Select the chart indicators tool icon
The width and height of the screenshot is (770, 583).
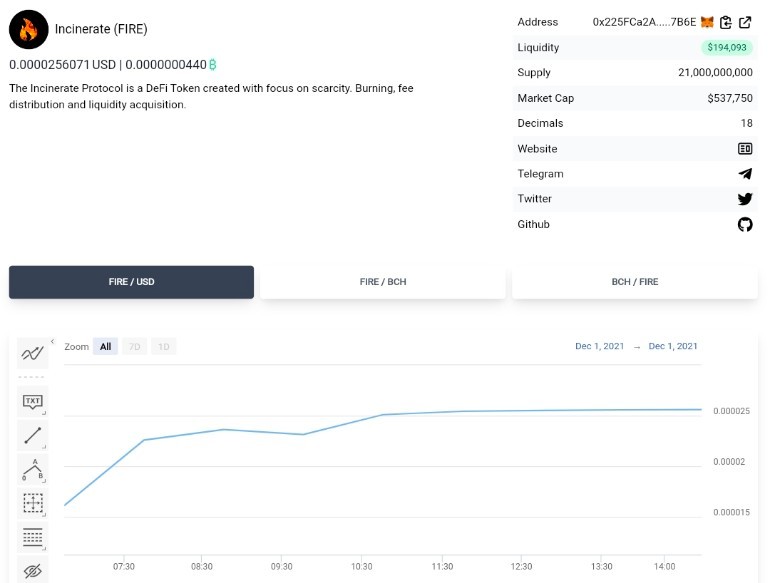point(33,353)
